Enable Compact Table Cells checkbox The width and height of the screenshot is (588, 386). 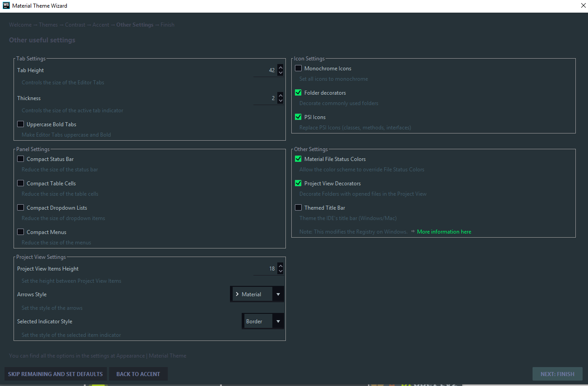click(x=21, y=183)
